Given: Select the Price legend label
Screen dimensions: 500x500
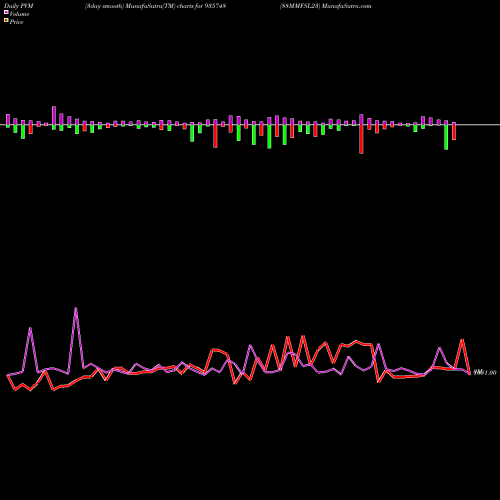Looking at the screenshot, I should pos(16,22).
